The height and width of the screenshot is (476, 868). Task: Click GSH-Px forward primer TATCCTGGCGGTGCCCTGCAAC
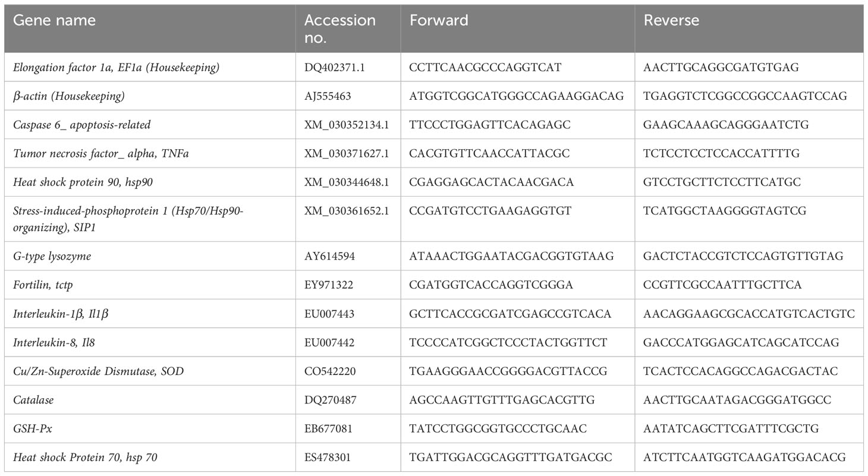(x=498, y=428)
